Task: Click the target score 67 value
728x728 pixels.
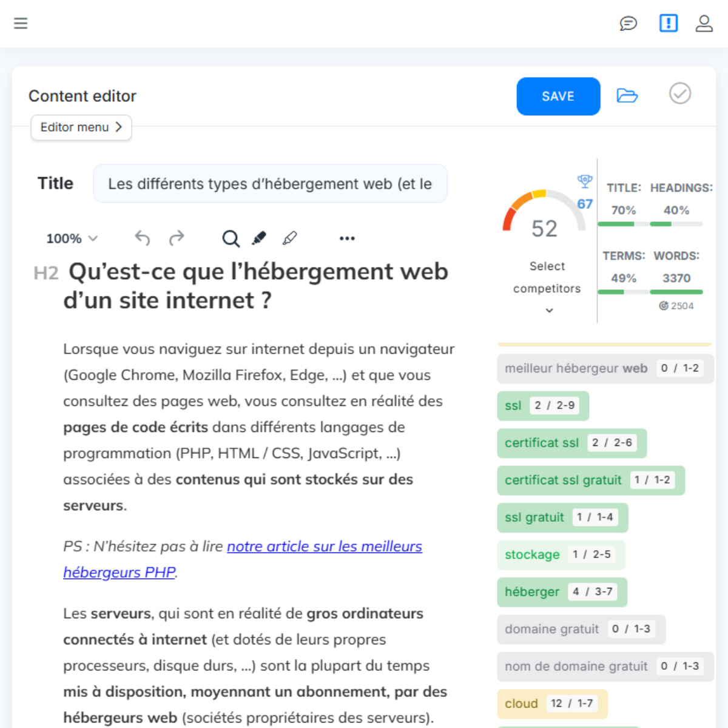Action: pyautogui.click(x=585, y=204)
